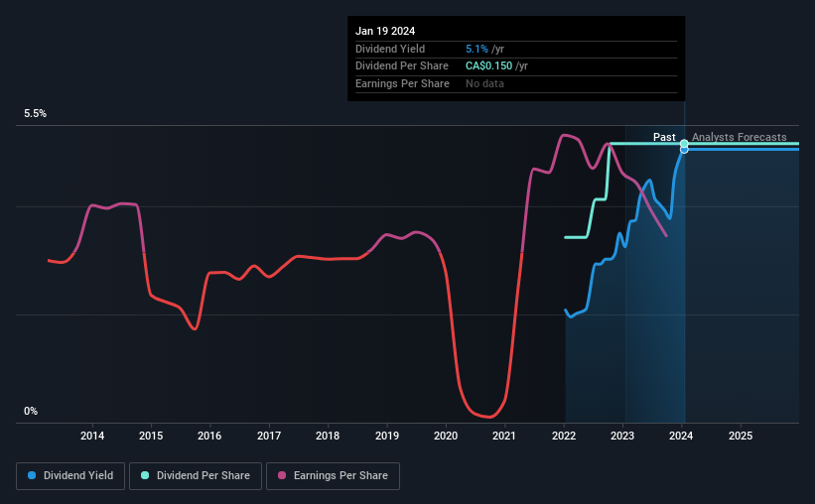815x504 pixels.
Task: Click the Past label on chart
Action: click(x=664, y=137)
